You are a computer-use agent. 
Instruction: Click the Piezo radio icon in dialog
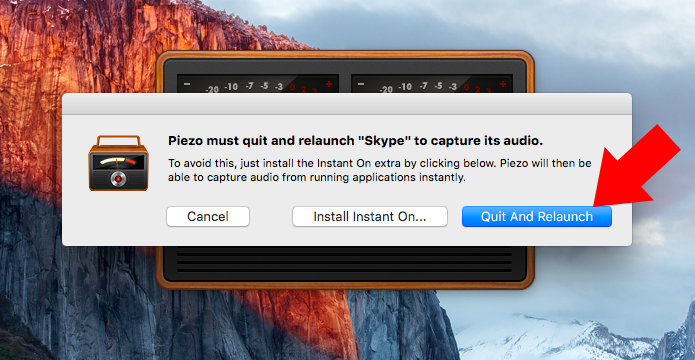(x=118, y=163)
